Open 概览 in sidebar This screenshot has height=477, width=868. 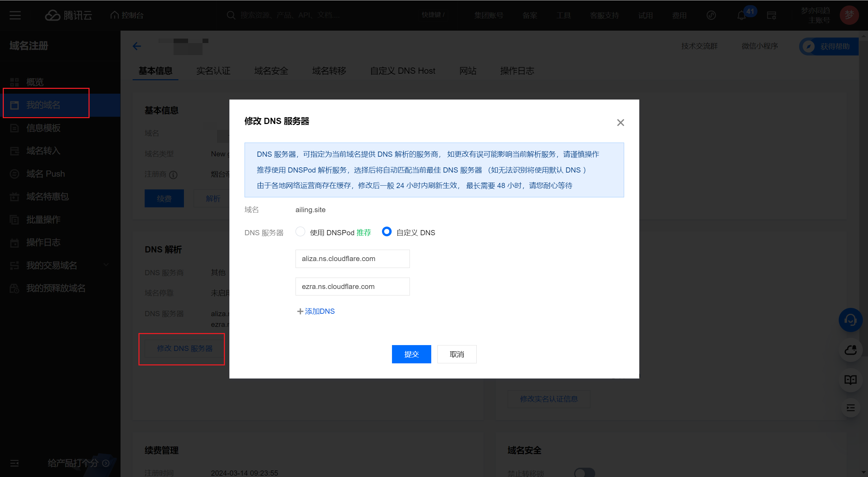pyautogui.click(x=34, y=82)
